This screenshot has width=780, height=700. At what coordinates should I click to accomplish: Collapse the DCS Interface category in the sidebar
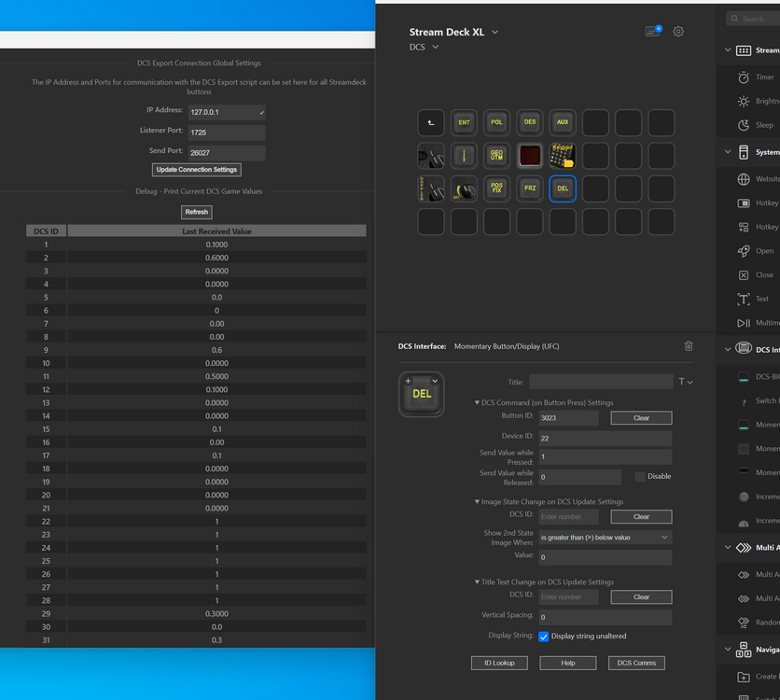pos(729,349)
